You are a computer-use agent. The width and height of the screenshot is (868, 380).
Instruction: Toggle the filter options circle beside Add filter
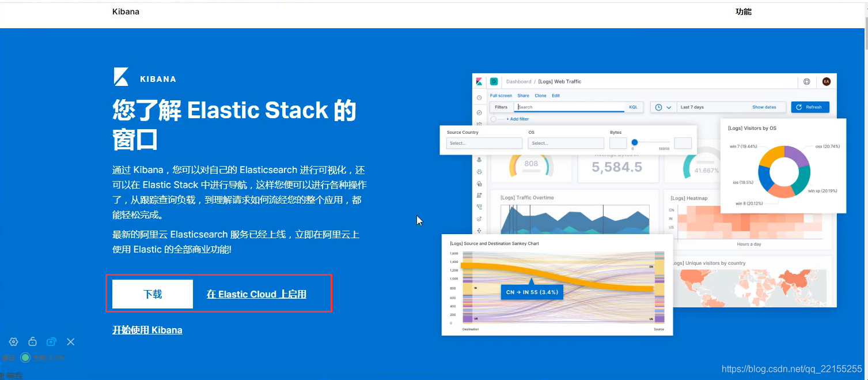494,119
